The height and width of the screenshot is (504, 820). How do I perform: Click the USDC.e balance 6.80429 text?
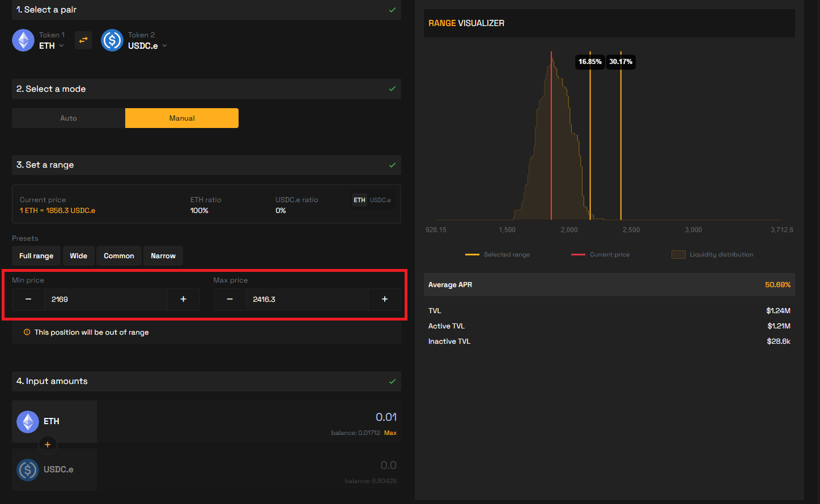371,481
